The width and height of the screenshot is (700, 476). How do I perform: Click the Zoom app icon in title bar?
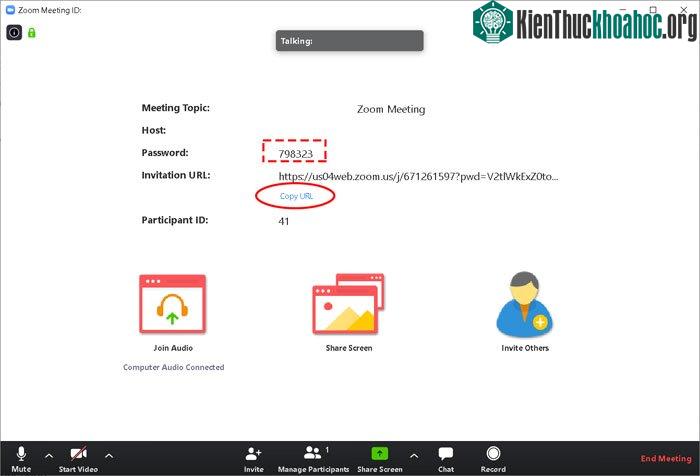click(10, 10)
